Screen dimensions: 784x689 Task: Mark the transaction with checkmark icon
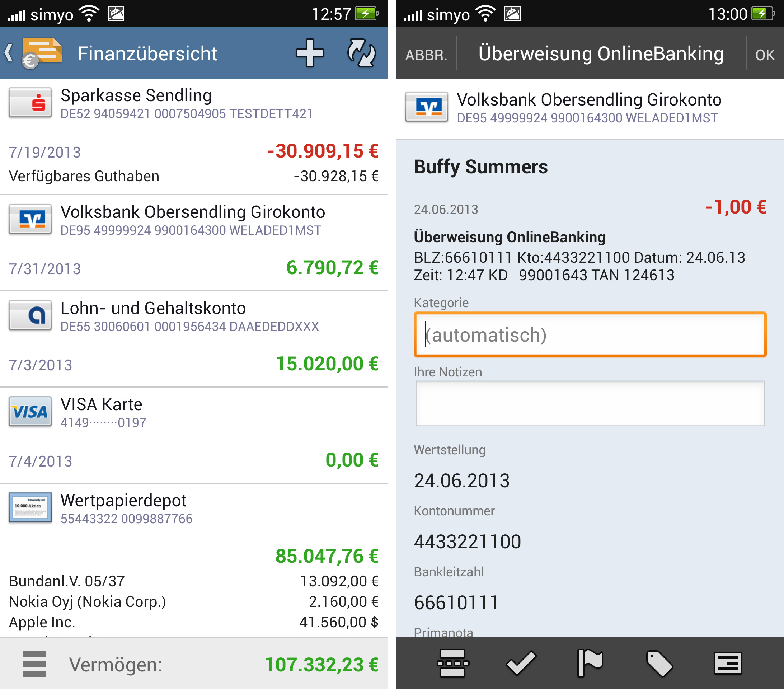tap(521, 663)
